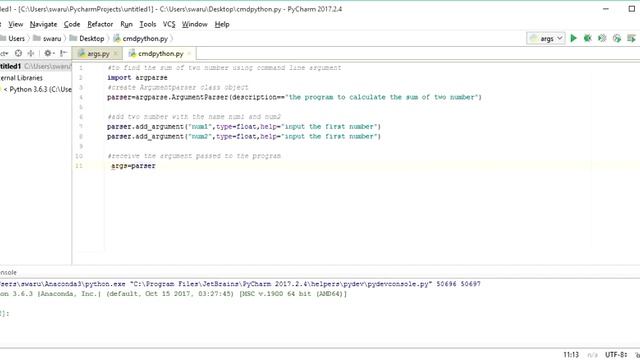Click n/a line separator in status bar
Screen dimensions: 640x360
pos(592,355)
